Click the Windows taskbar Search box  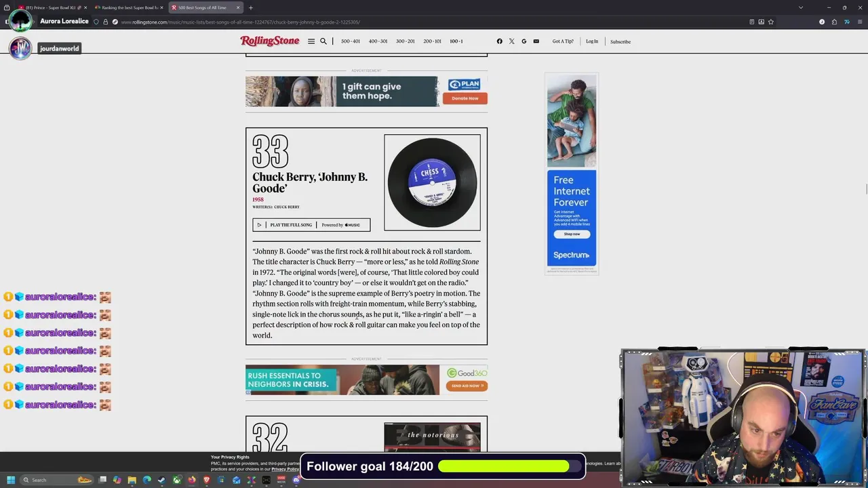56,480
